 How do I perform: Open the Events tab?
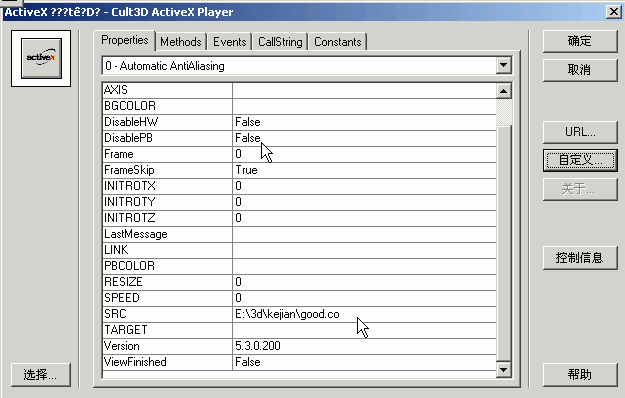click(230, 41)
